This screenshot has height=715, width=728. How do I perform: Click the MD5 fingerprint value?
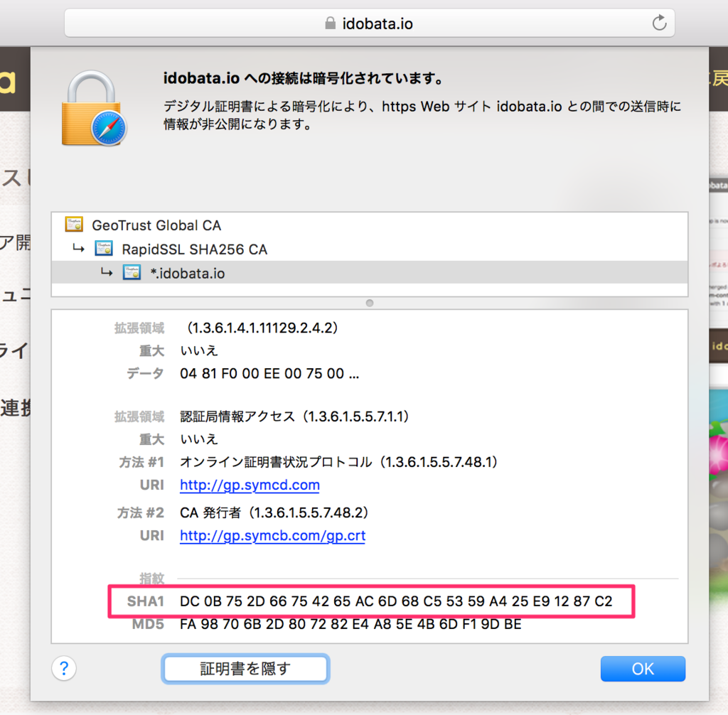click(x=350, y=624)
